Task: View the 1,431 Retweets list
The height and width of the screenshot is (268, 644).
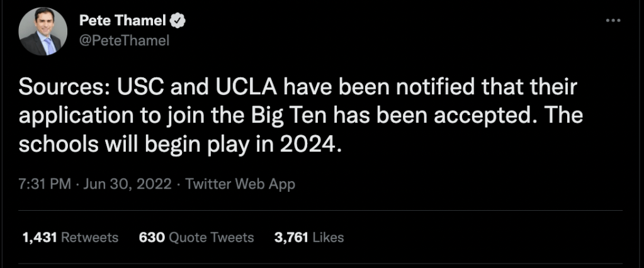Action: tap(70, 237)
